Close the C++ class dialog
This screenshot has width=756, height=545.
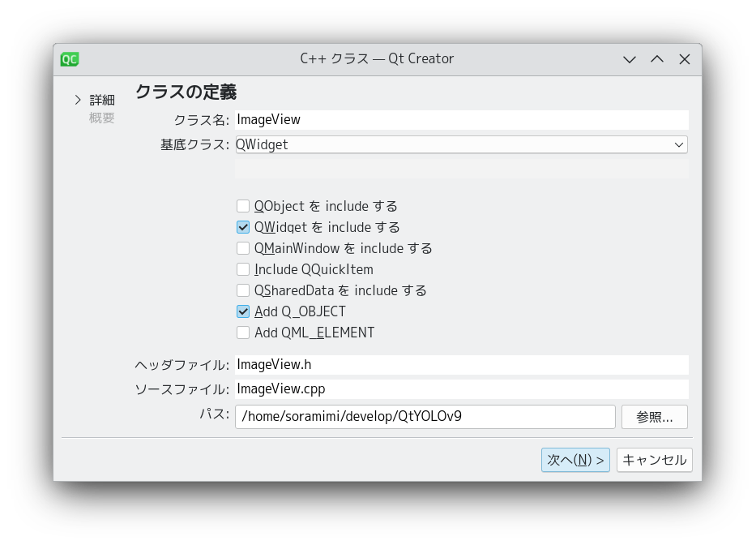coord(685,59)
